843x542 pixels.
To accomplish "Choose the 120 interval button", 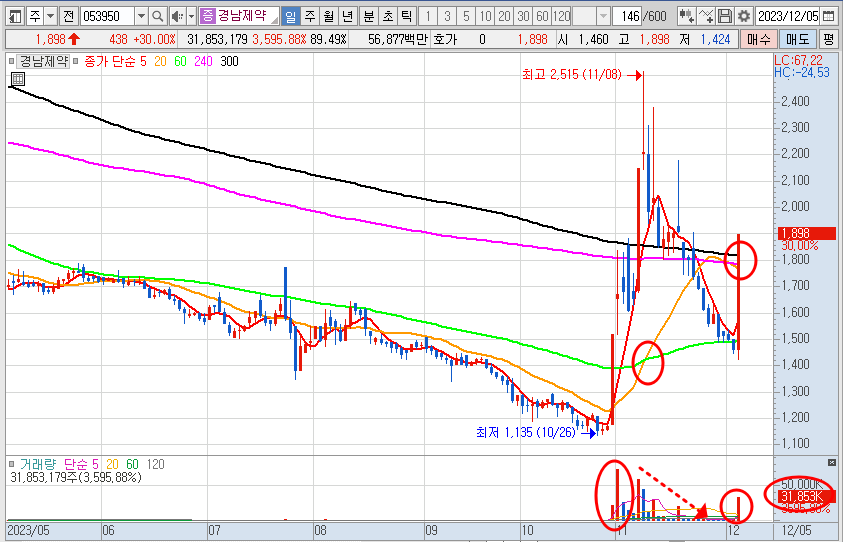I will point(562,16).
